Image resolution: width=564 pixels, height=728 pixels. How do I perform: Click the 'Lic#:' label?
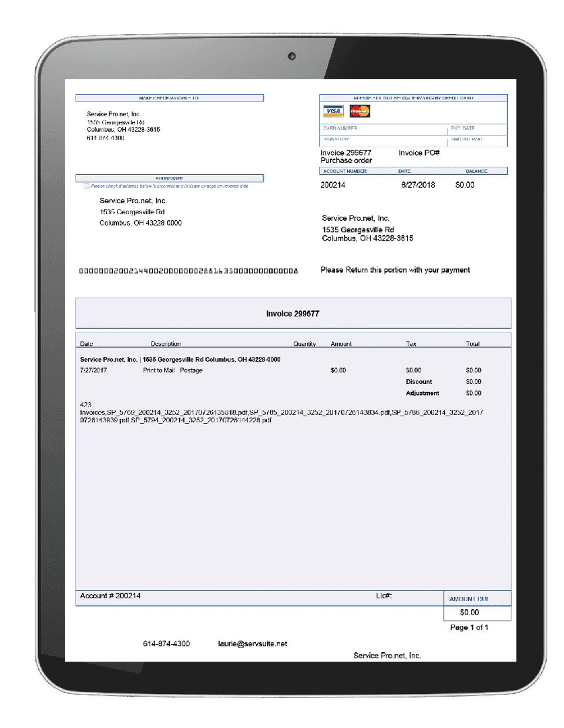click(x=384, y=596)
